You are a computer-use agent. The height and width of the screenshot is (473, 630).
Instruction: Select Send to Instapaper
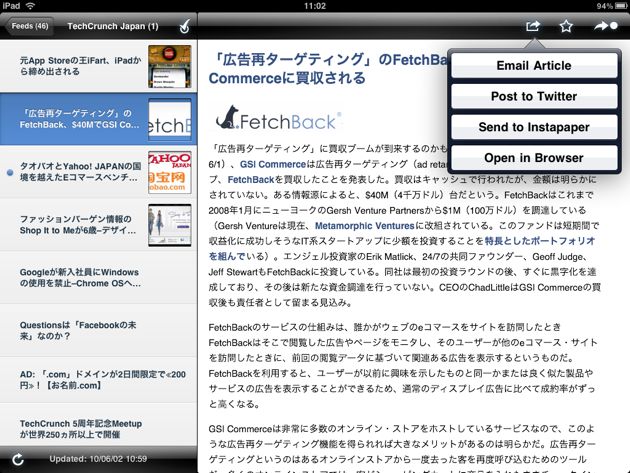[x=534, y=127]
